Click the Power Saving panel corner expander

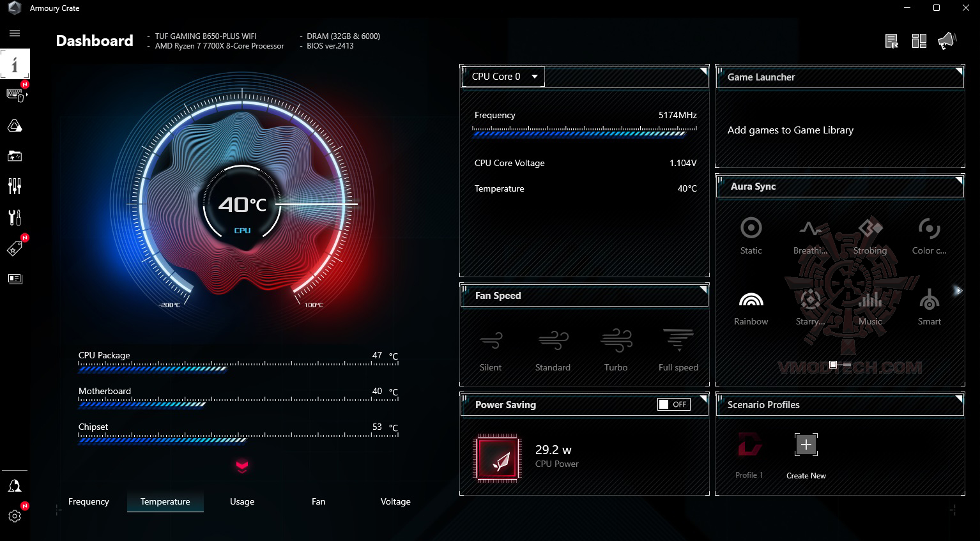(x=703, y=399)
